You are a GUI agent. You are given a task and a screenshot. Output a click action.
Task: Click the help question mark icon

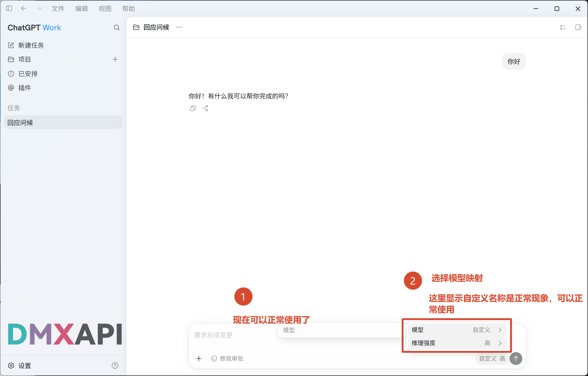coord(115,365)
